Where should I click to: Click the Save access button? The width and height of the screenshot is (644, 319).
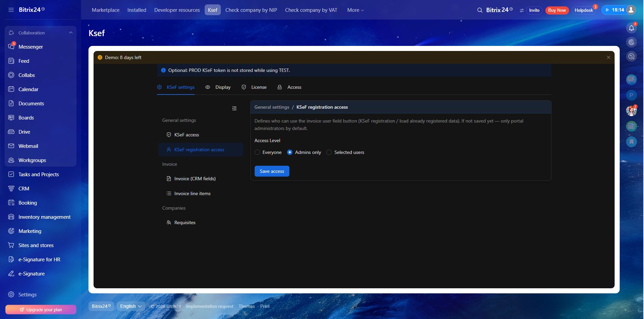coord(272,171)
